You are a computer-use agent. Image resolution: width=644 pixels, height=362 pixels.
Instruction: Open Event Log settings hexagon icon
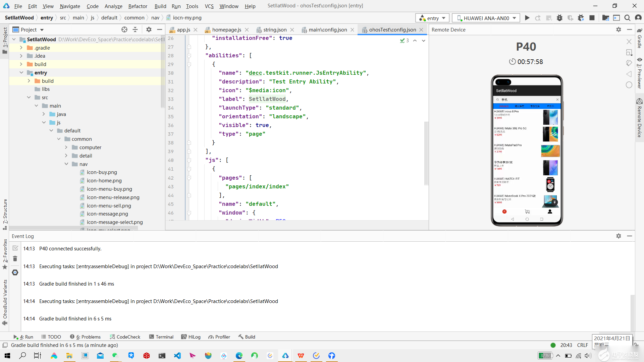pyautogui.click(x=15, y=273)
